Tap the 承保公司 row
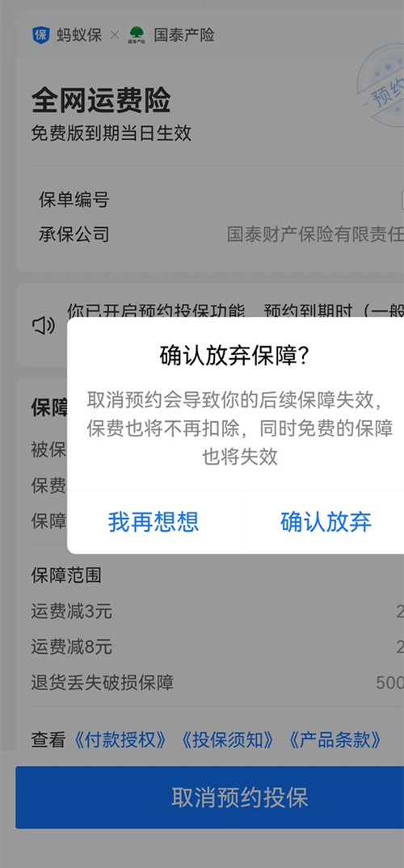Viewport: 404px width, 868px height. click(x=217, y=234)
